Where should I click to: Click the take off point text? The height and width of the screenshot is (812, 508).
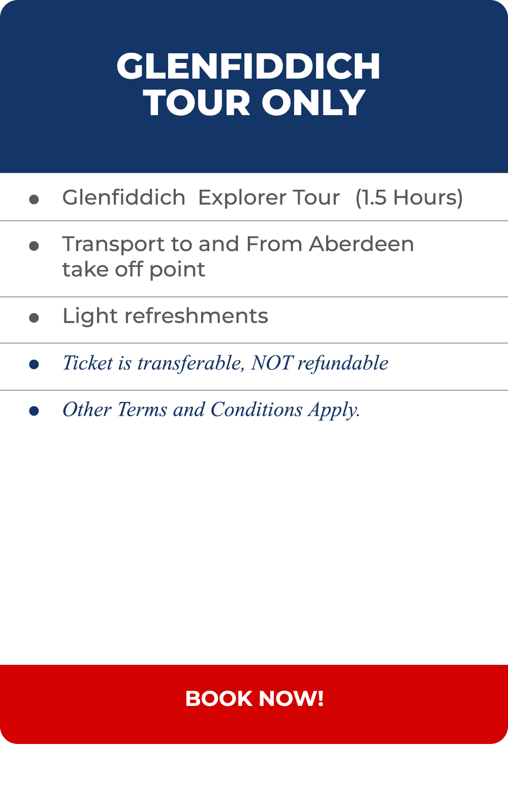pyautogui.click(x=134, y=269)
